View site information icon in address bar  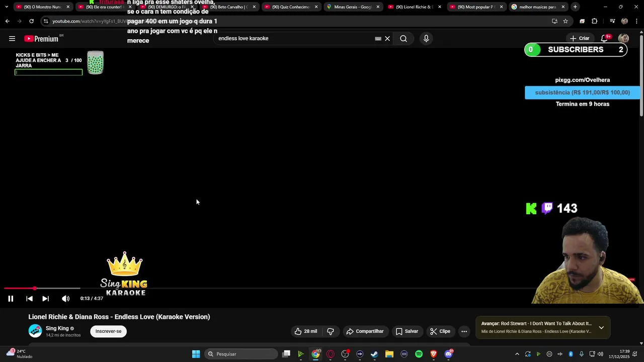(46, 21)
